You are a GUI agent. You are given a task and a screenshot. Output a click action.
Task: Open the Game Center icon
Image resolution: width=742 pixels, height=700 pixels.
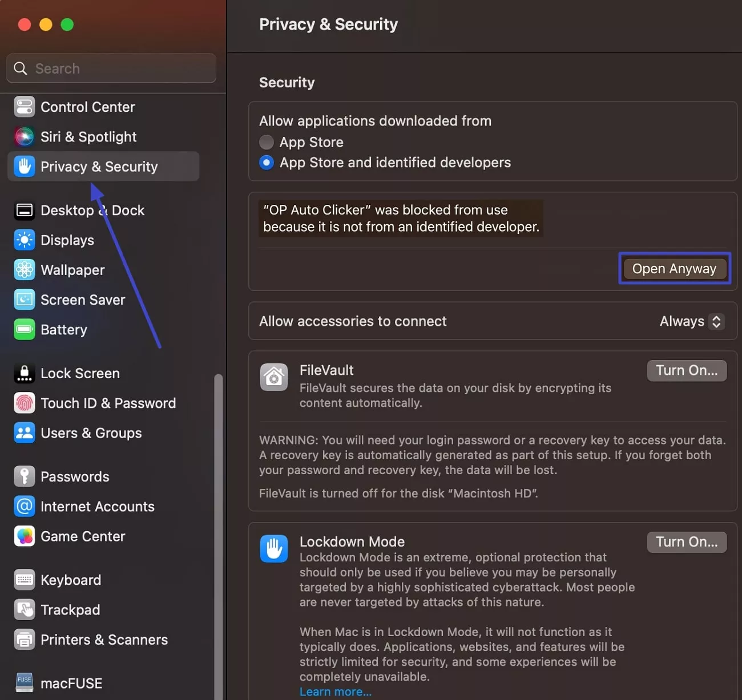[25, 536]
